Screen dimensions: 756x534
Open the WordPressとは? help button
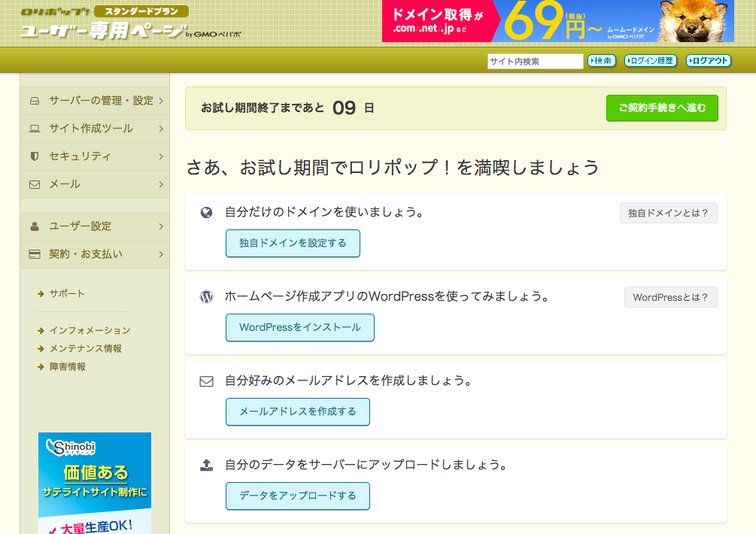click(x=671, y=297)
